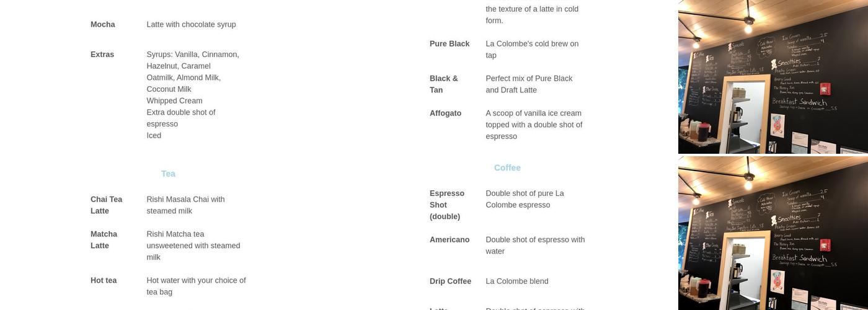868x310 pixels.
Task: Click the top chalkboard menu photo
Action: click(773, 77)
